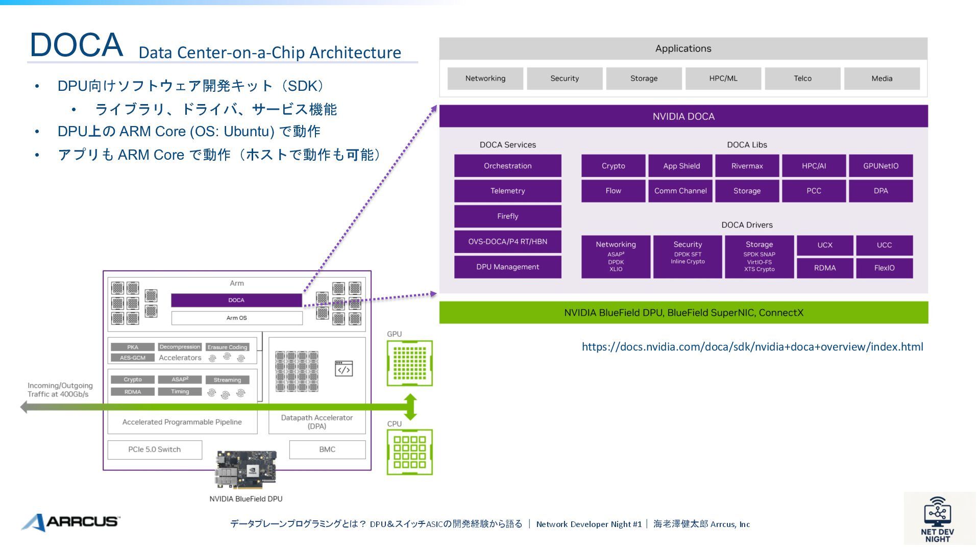
Task: Click the Arrcus company logo
Action: [70, 522]
